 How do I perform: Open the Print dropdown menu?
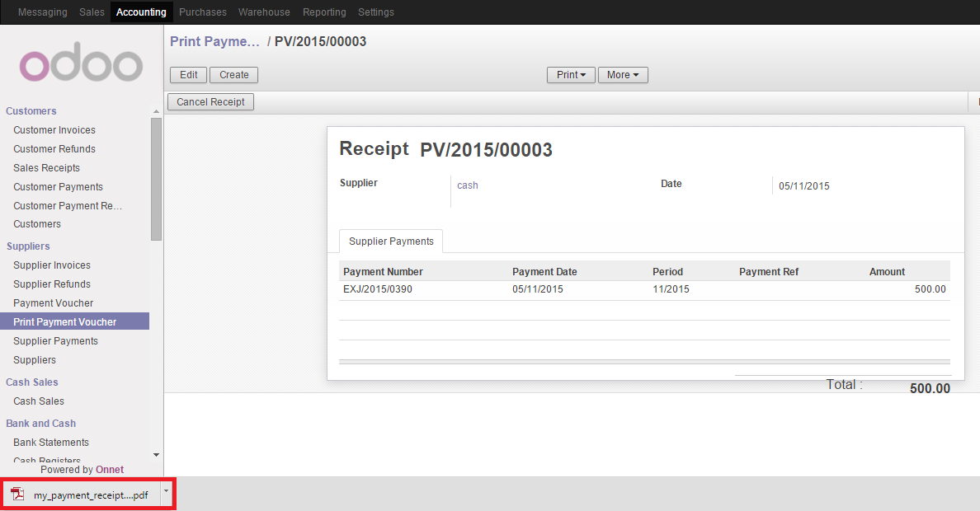pos(570,74)
